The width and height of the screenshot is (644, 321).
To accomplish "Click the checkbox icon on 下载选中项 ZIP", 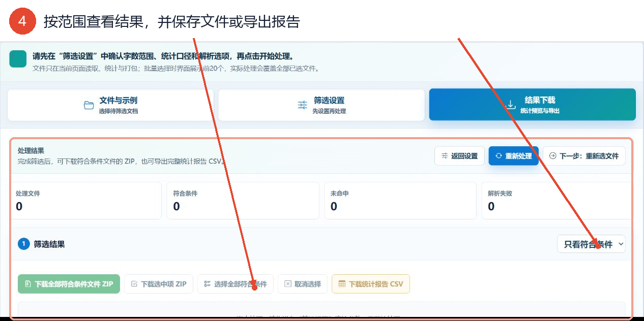I will (134, 284).
